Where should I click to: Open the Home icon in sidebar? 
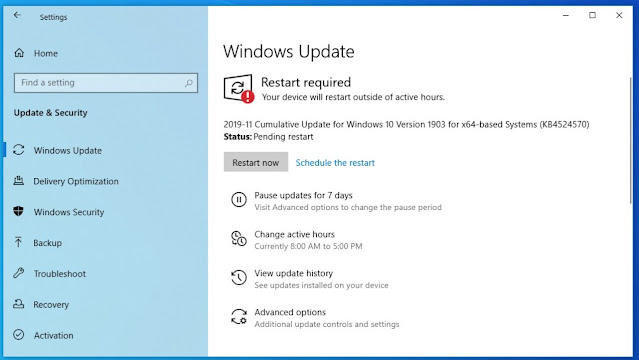click(19, 53)
